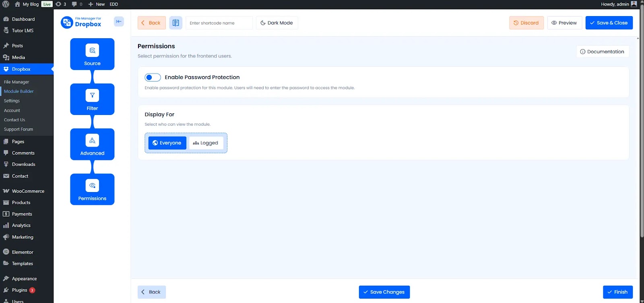Viewport: 644px width, 303px height.
Task: Click the bottom Back button
Action: [152, 292]
